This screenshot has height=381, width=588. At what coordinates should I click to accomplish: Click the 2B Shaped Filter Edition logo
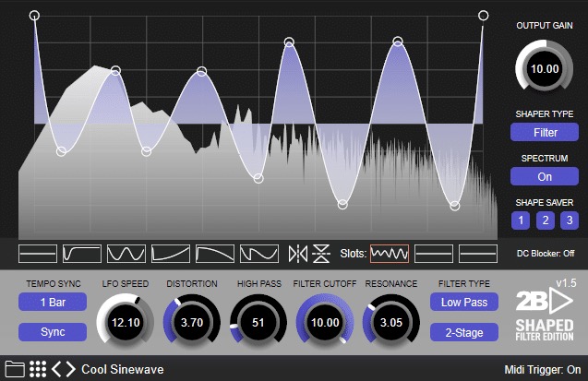[545, 315]
